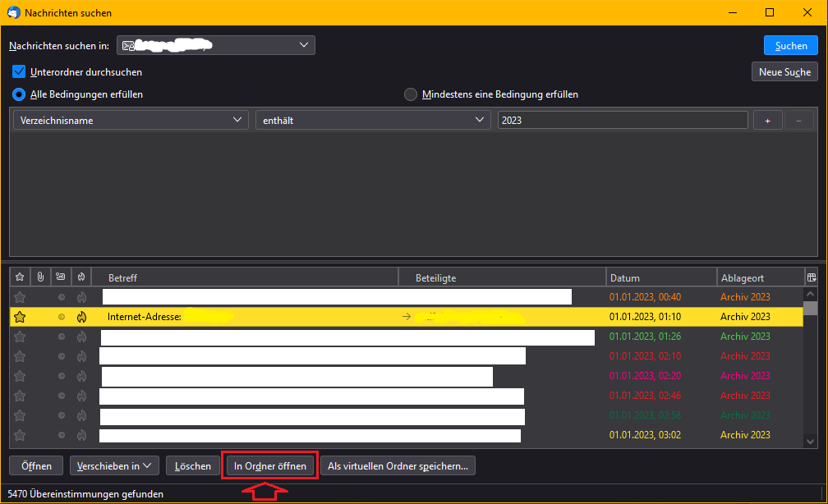The height and width of the screenshot is (504, 828).
Task: Toggle read status of 02:20 message
Action: tap(62, 376)
